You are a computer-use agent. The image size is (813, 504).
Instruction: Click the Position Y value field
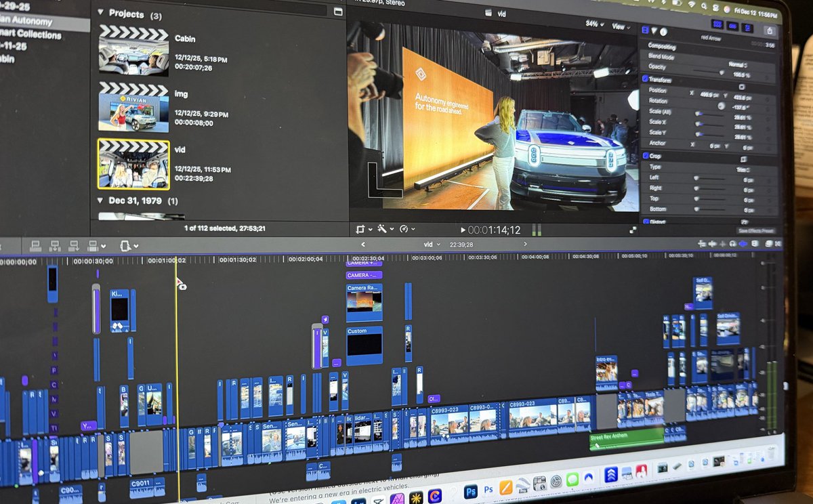click(742, 98)
